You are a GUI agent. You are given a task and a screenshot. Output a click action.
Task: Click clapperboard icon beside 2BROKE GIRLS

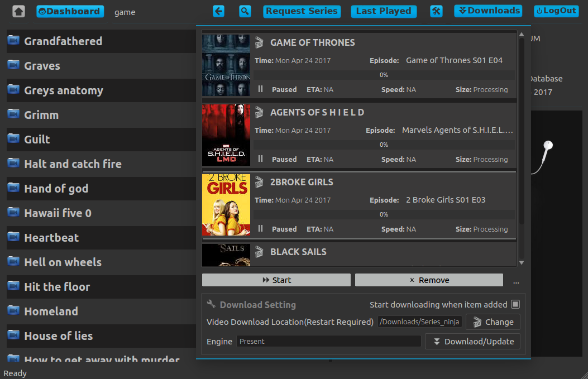(x=259, y=182)
